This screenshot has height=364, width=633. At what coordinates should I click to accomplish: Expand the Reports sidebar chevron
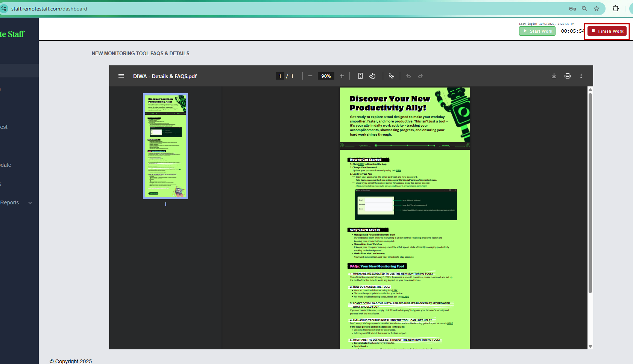(30, 203)
